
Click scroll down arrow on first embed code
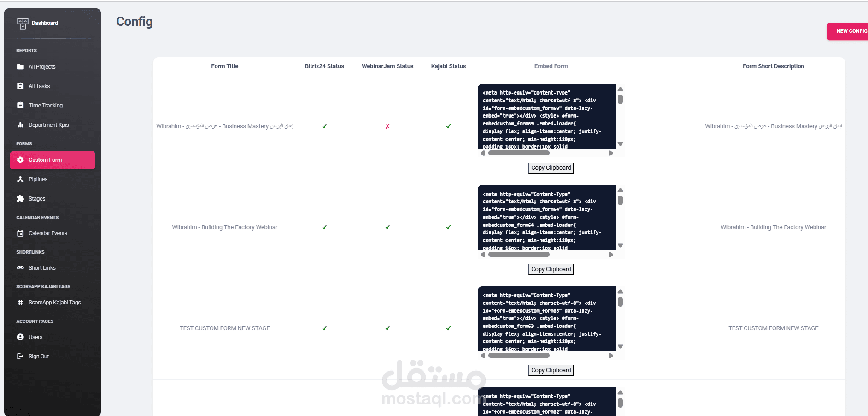click(x=621, y=144)
